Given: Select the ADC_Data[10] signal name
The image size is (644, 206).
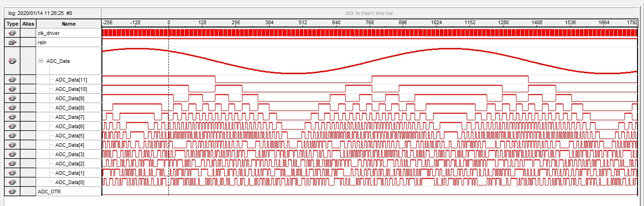Looking at the screenshot, I should (x=71, y=89).
